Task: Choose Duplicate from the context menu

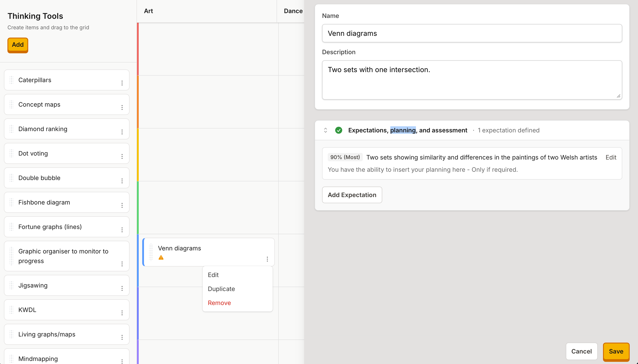Action: coord(221,289)
